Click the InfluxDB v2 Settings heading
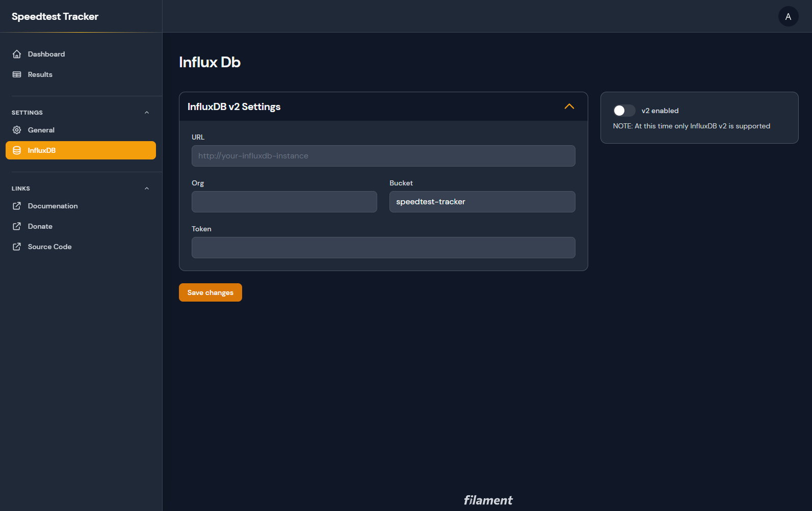Viewport: 812px width, 511px height. pos(234,106)
